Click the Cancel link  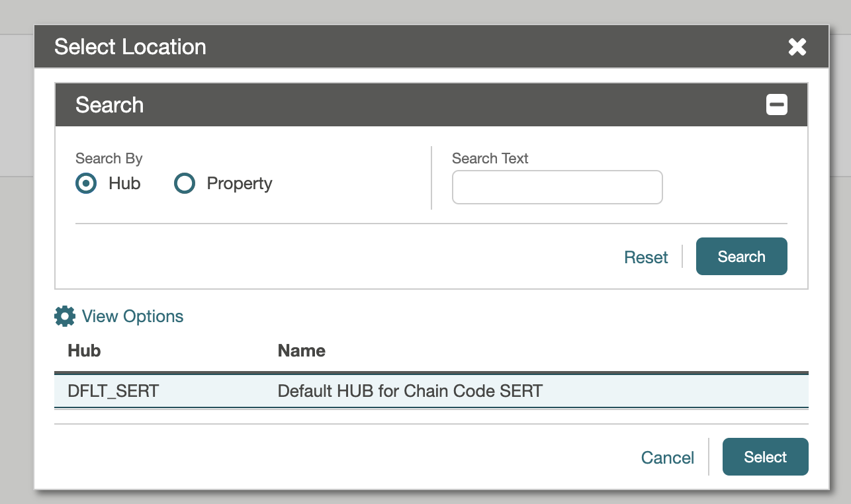[668, 458]
